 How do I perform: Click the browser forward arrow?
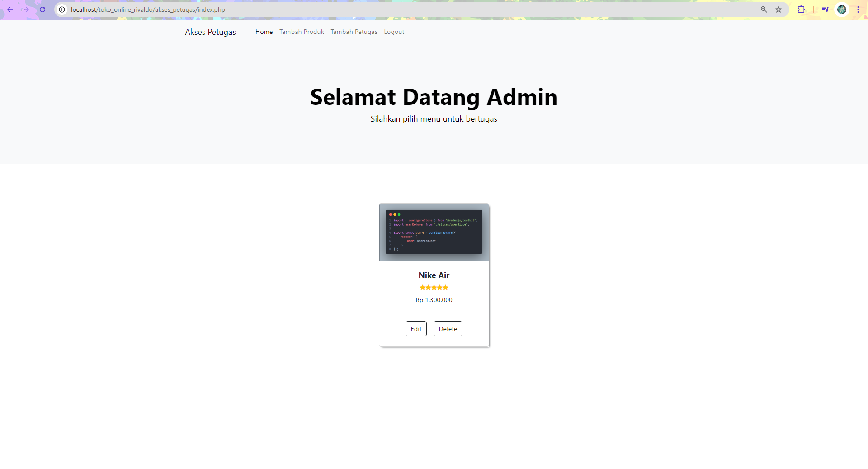point(26,9)
